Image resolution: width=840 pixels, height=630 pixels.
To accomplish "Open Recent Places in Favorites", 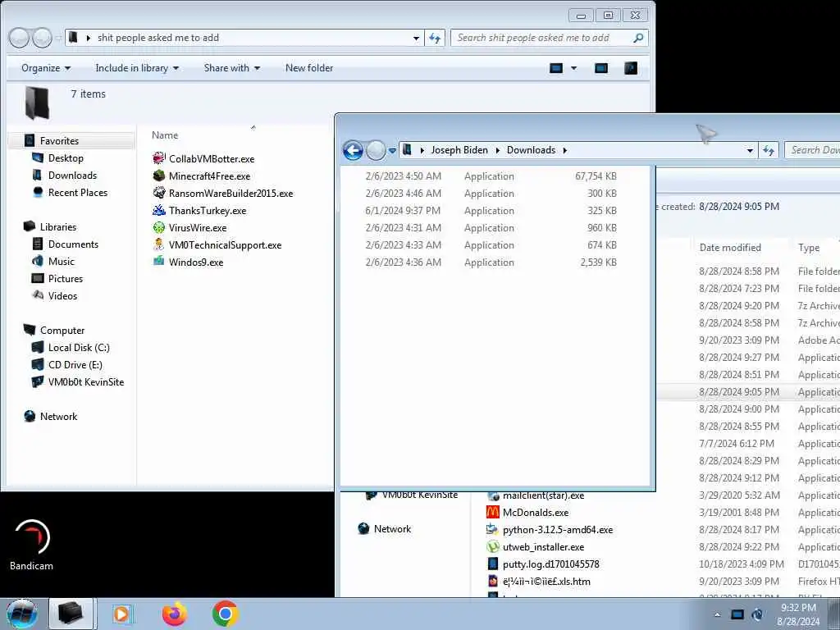I will tap(78, 192).
